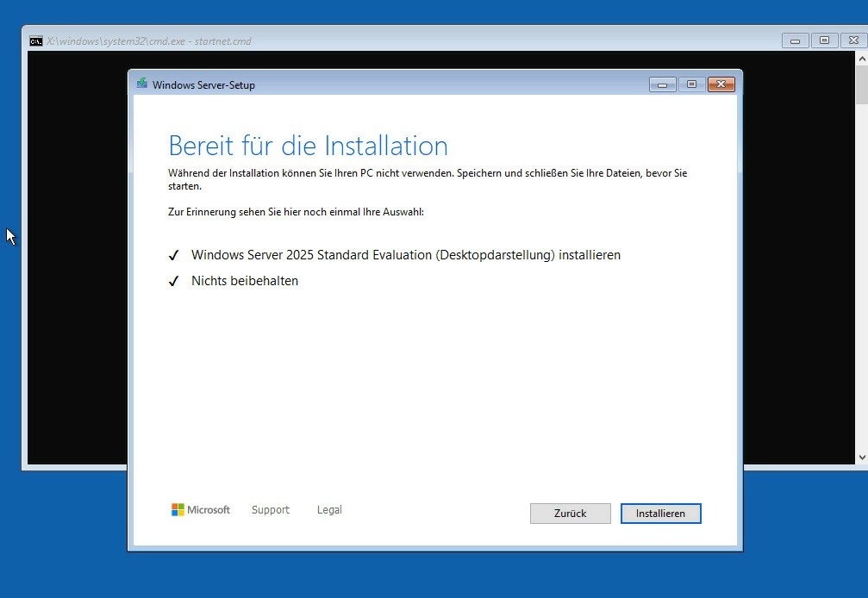Image resolution: width=868 pixels, height=598 pixels.
Task: Open the Support link
Action: click(x=270, y=509)
